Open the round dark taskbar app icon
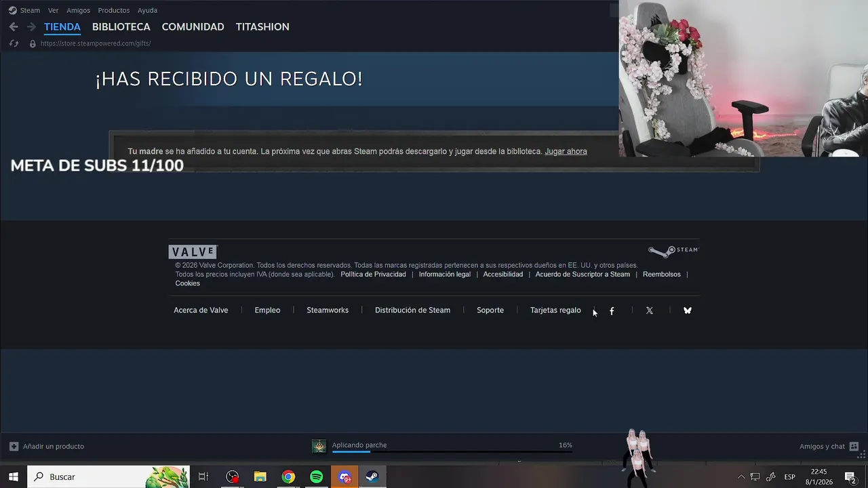This screenshot has width=868, height=488. pyautogui.click(x=232, y=476)
